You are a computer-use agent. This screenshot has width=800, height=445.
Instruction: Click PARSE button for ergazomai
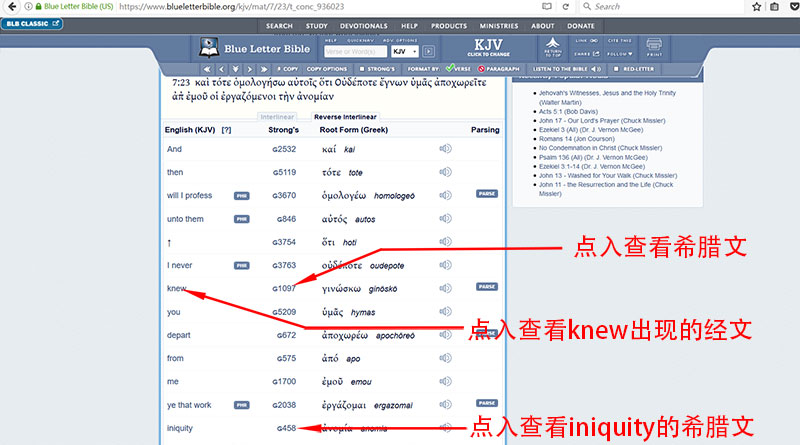click(x=487, y=403)
